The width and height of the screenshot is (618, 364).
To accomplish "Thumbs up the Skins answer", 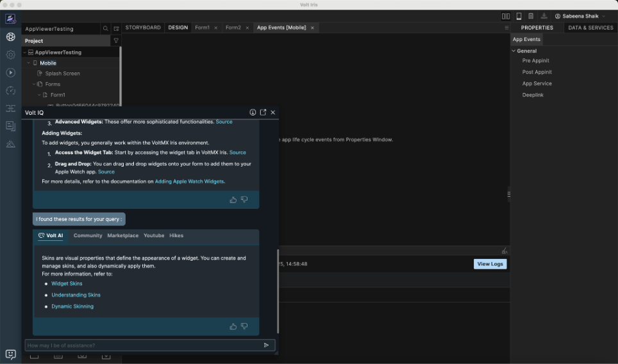I will point(233,327).
